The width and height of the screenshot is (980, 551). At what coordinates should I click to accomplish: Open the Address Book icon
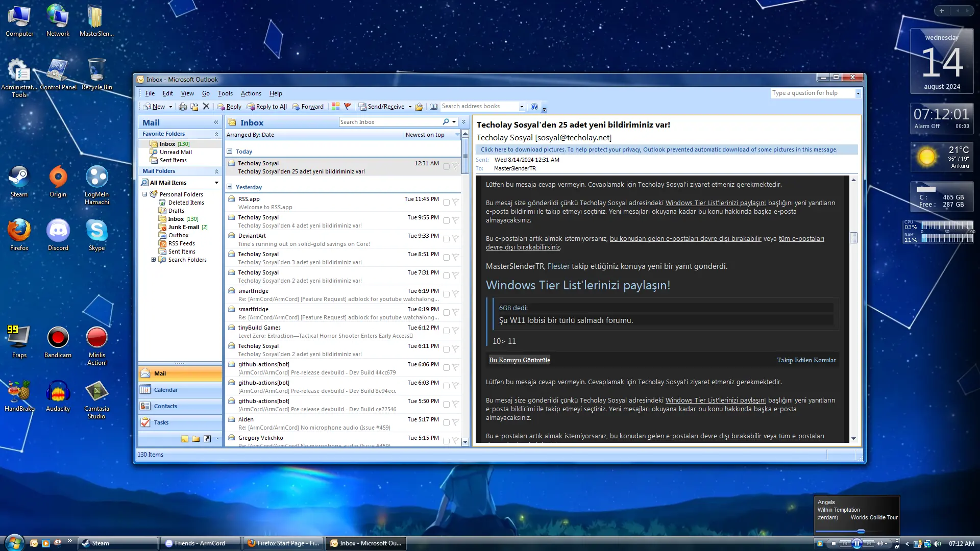tap(433, 107)
